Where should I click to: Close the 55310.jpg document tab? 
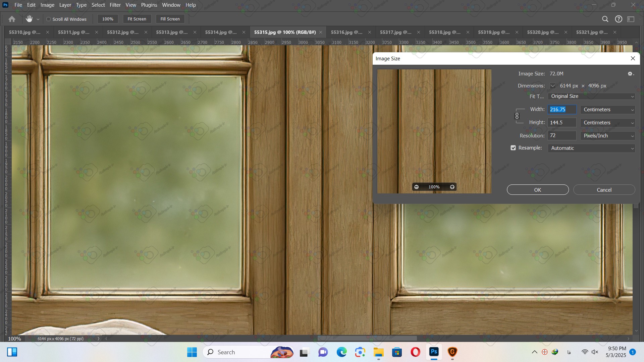click(x=47, y=32)
